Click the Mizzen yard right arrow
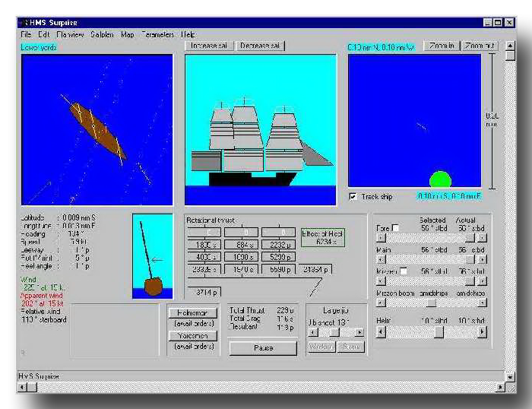532x409 pixels. (482, 281)
